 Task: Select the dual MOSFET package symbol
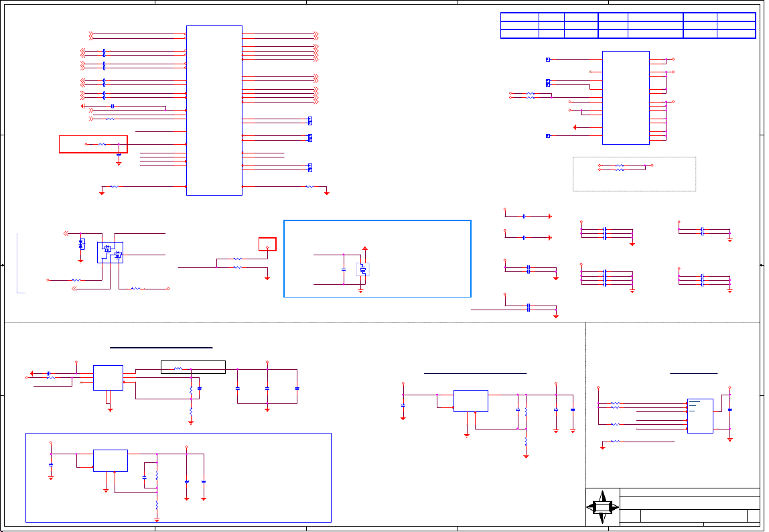pyautogui.click(x=111, y=253)
